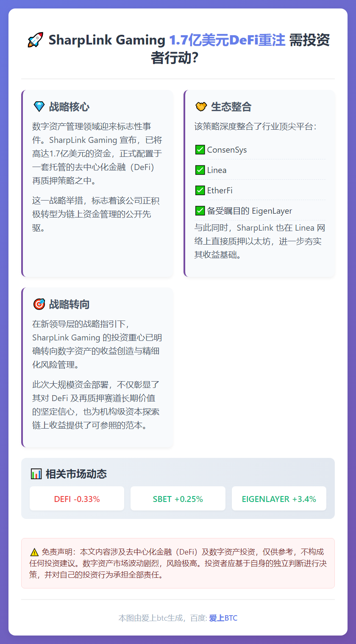Image resolution: width=356 pixels, height=644 pixels.
Task: Click the handshake icon beside 生态整合
Action: [201, 106]
